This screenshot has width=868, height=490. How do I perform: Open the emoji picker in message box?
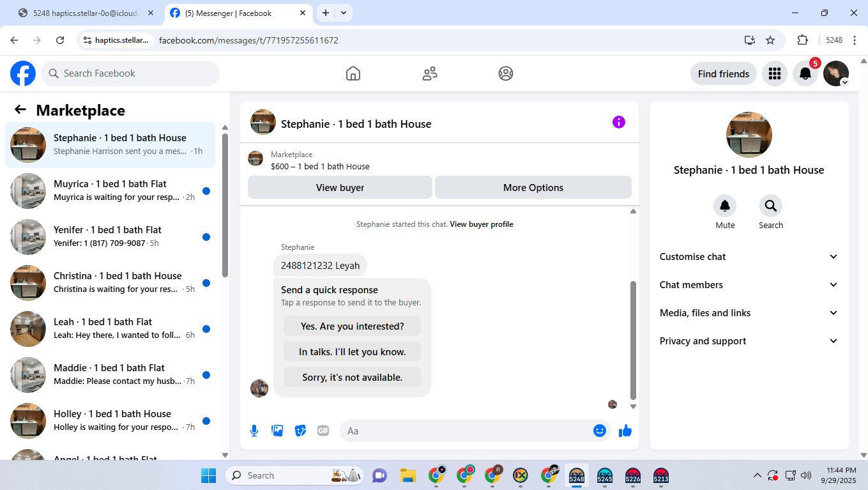600,431
